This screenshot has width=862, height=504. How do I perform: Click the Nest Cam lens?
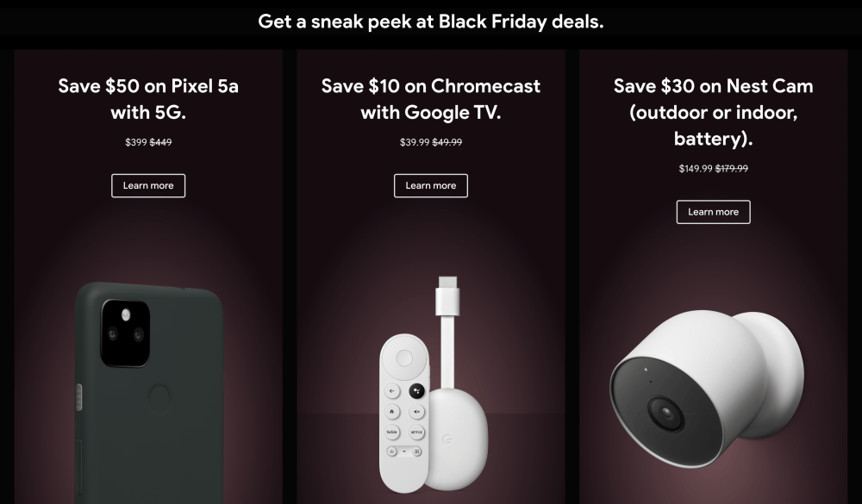click(x=666, y=414)
